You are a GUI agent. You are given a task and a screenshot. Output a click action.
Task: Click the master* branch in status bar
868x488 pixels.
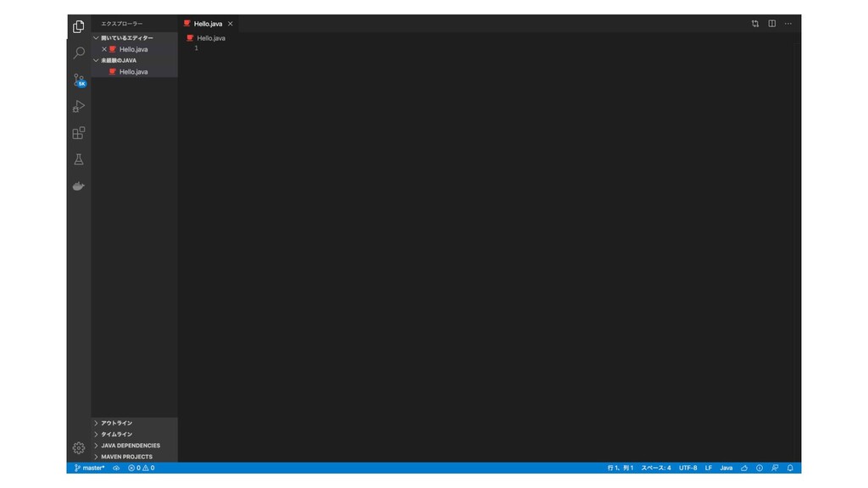(89, 468)
